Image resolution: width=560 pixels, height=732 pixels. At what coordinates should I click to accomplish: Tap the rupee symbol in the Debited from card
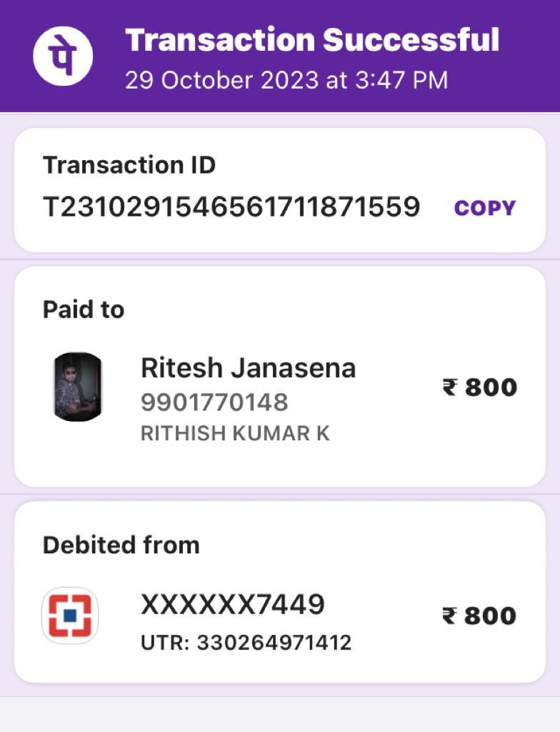coord(449,615)
